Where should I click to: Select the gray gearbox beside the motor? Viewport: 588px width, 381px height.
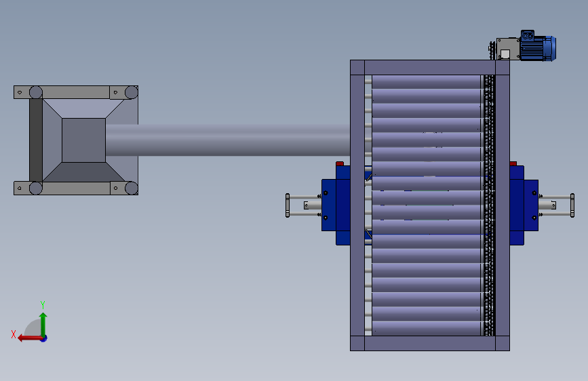point(508,49)
